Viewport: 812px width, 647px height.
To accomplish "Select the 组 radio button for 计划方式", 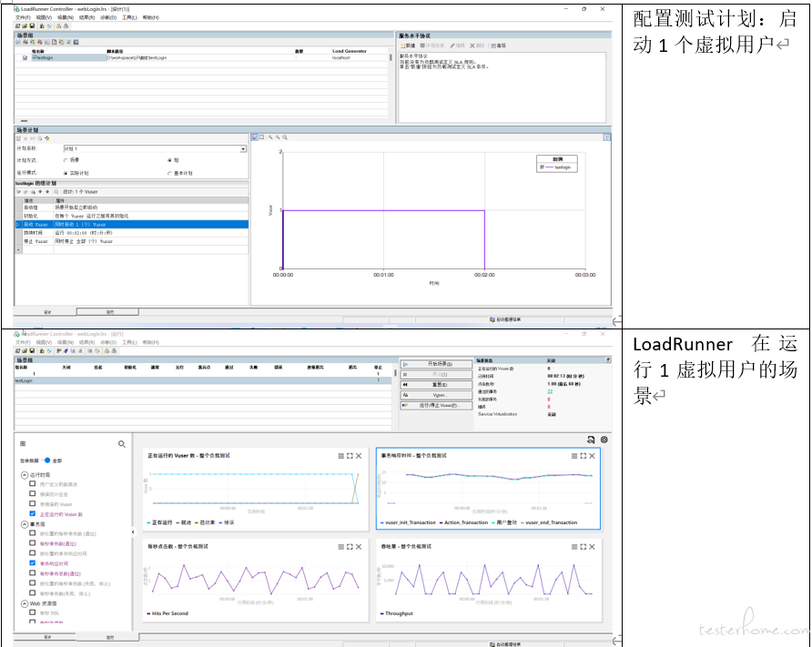I will point(169,160).
